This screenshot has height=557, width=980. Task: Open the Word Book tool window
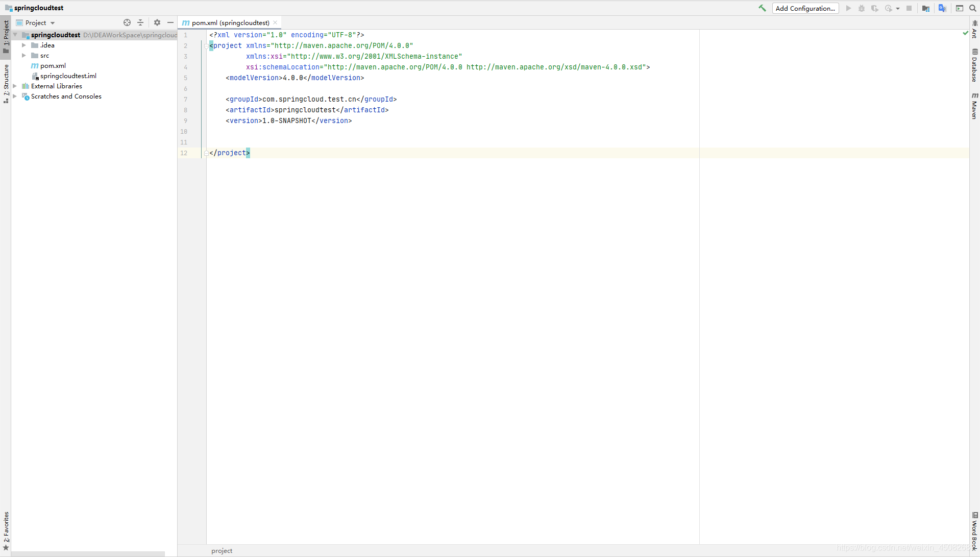pyautogui.click(x=974, y=531)
